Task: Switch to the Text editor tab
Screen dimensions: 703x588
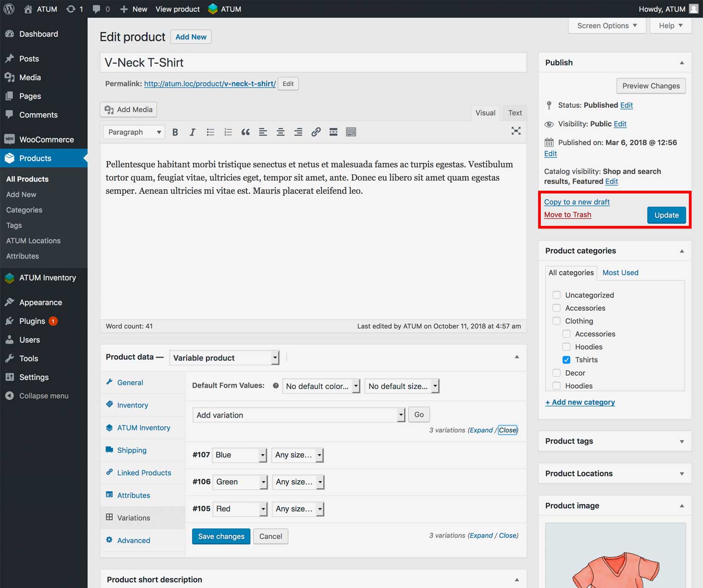Action: pyautogui.click(x=514, y=113)
